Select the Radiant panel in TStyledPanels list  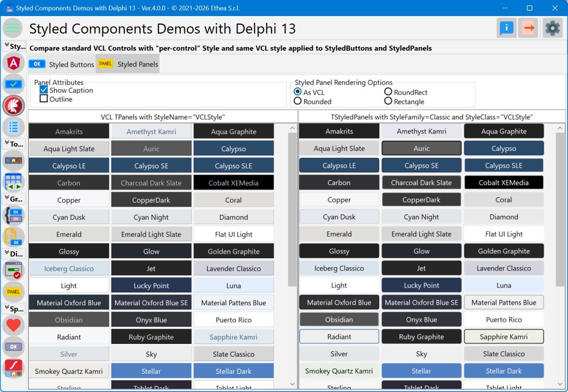coord(339,336)
